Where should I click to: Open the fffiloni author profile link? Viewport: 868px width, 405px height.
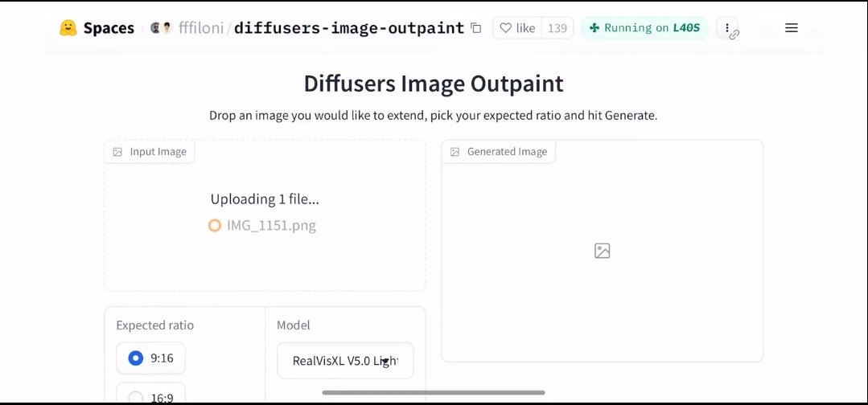pos(201,28)
